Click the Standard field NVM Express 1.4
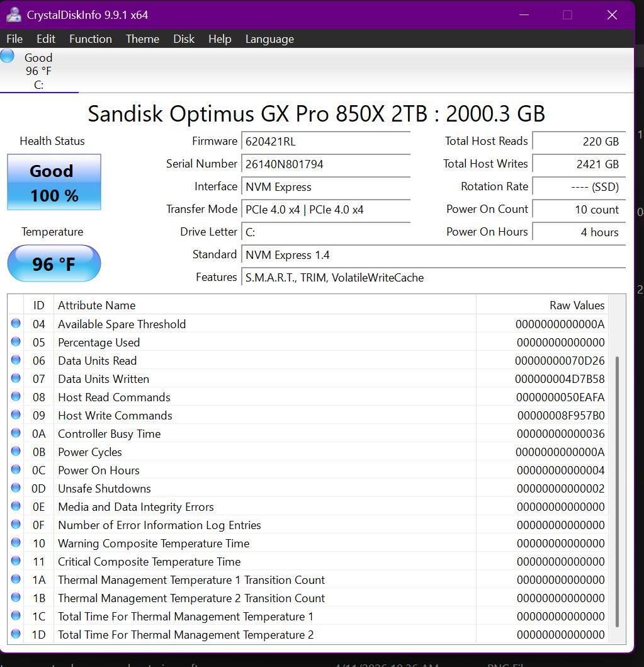This screenshot has height=667, width=644. (x=434, y=255)
